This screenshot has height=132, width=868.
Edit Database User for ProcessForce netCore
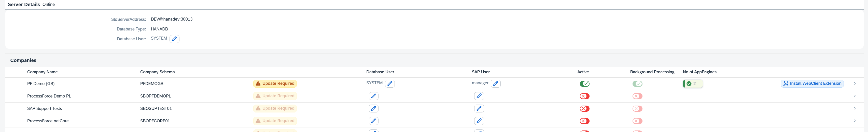pyautogui.click(x=373, y=121)
